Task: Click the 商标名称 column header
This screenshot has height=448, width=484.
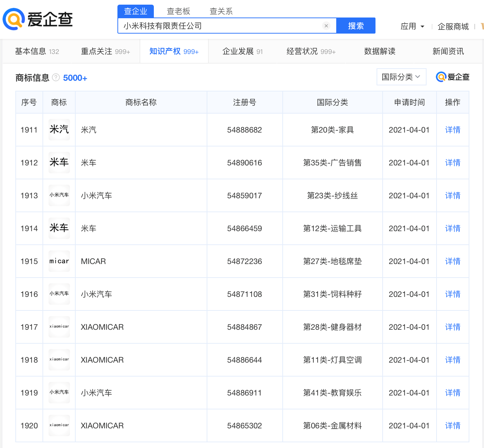Action: (141, 103)
